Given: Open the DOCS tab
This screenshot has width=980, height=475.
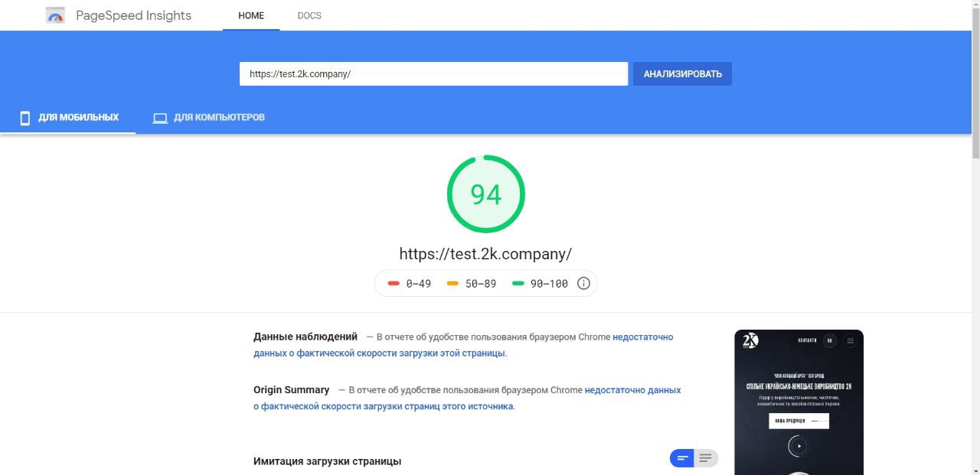Looking at the screenshot, I should (309, 15).
